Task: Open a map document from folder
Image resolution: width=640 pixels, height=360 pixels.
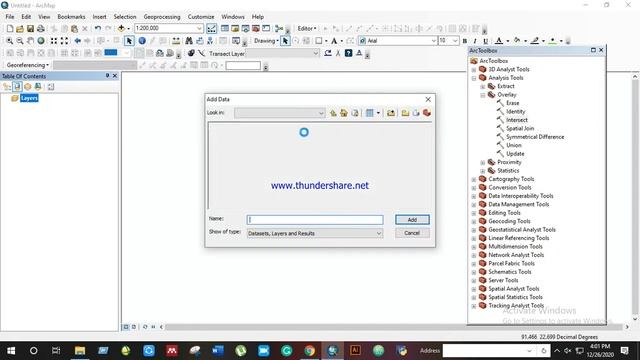Action: [20, 29]
